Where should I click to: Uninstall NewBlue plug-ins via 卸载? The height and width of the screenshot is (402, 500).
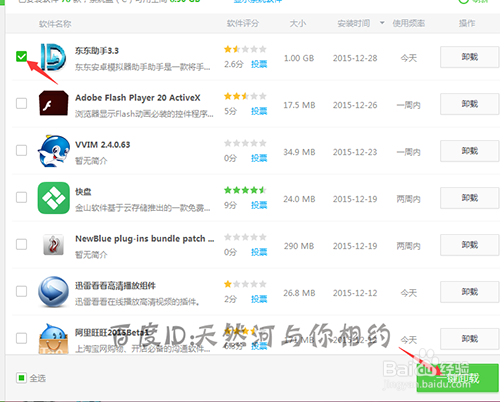tap(470, 245)
